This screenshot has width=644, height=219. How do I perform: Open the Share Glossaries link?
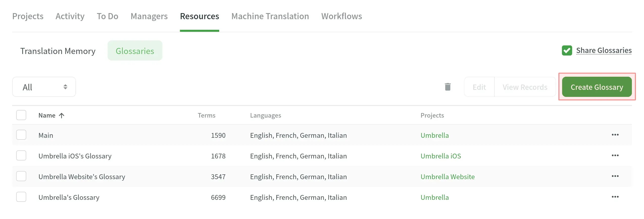click(x=604, y=50)
